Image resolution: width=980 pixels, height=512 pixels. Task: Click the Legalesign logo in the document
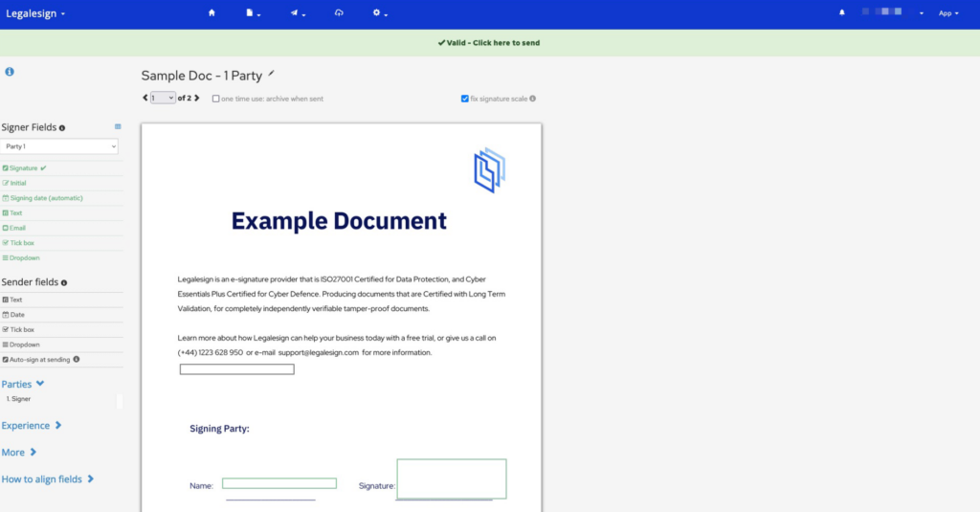(x=489, y=170)
